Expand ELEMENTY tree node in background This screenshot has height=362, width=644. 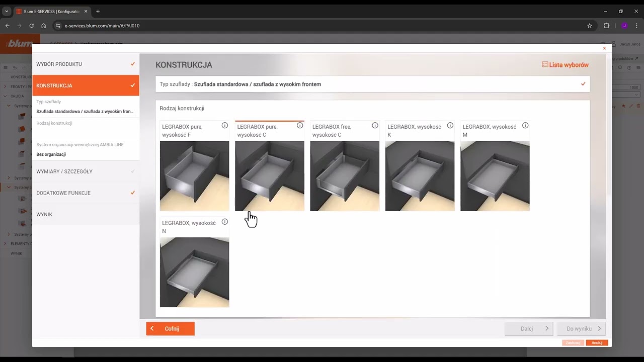coord(6,244)
